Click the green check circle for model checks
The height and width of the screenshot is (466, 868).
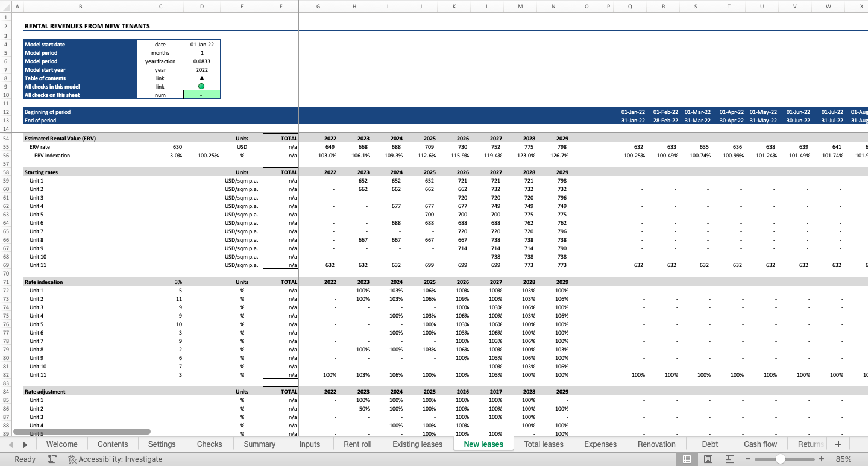pos(201,86)
